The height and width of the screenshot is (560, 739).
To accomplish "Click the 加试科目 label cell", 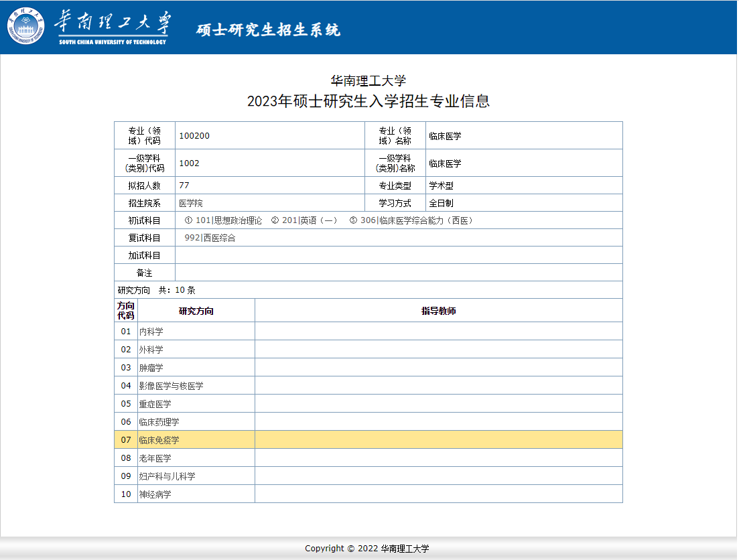I will pyautogui.click(x=145, y=255).
